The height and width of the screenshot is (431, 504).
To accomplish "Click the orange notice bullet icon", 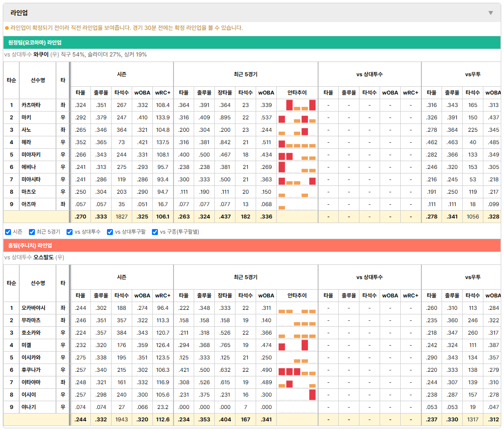I will (x=7, y=28).
